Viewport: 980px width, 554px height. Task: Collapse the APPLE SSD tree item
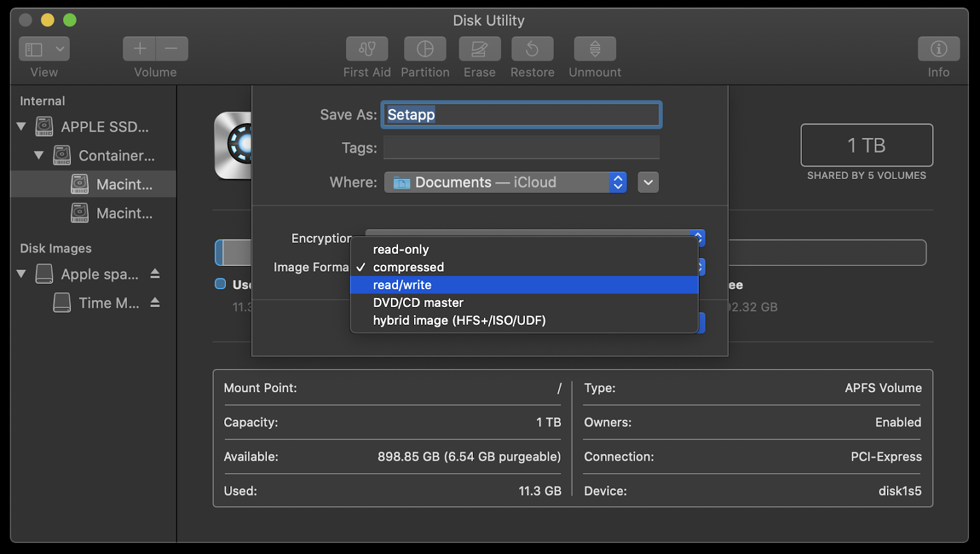[20, 126]
